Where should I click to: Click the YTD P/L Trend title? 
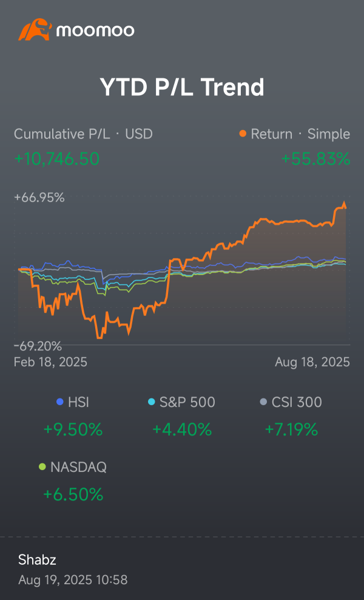click(x=182, y=87)
